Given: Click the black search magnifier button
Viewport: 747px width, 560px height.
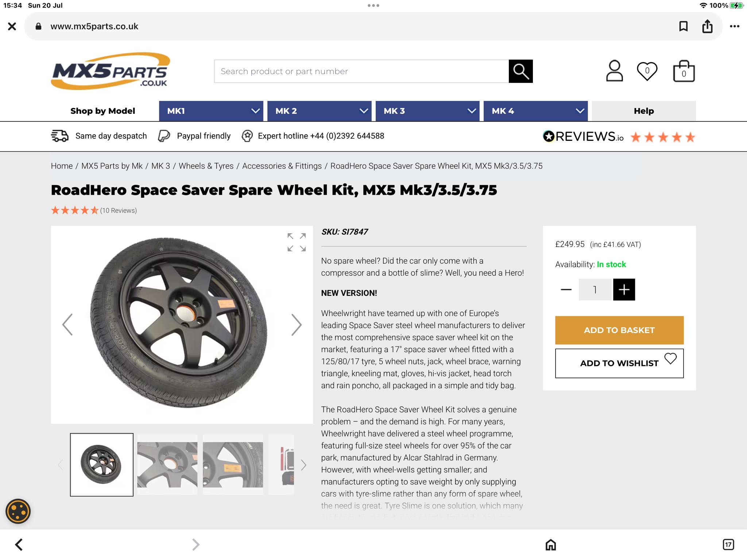Looking at the screenshot, I should pos(520,71).
